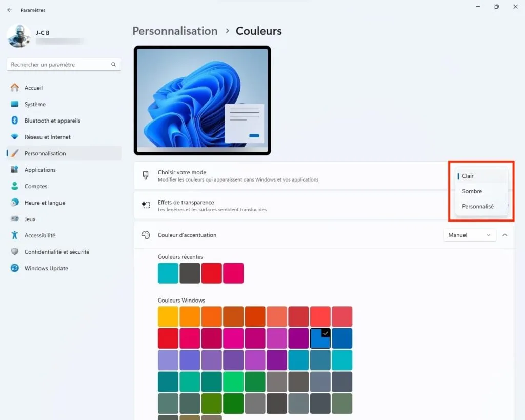Viewport: 525px width, 420px height.
Task: Click the J-C B account name
Action: (43, 32)
